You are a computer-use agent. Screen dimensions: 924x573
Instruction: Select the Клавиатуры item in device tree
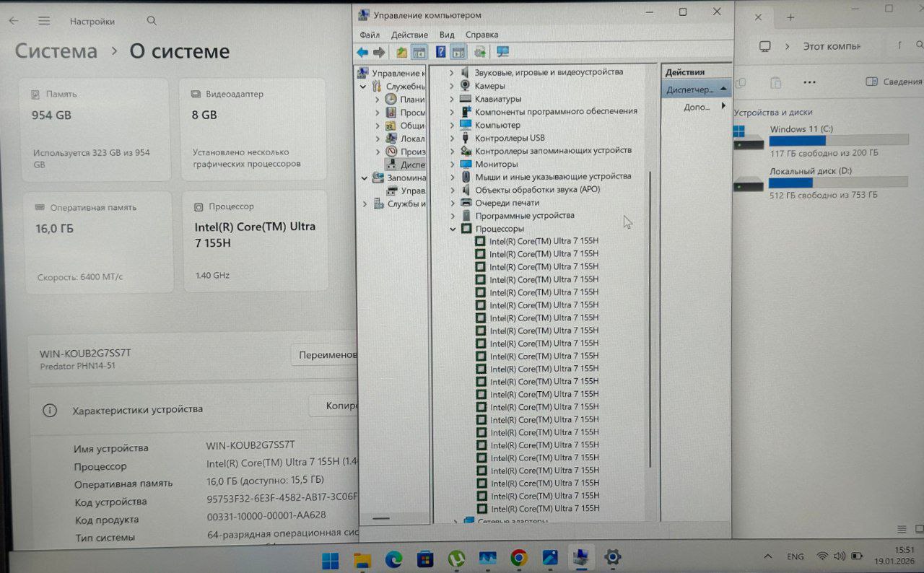497,99
